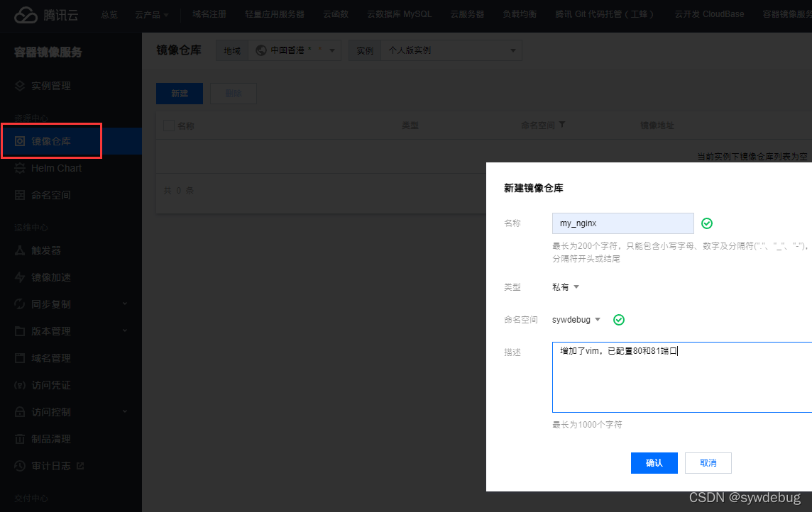
Task: Click the 访问凭证 icon
Action: click(x=20, y=385)
